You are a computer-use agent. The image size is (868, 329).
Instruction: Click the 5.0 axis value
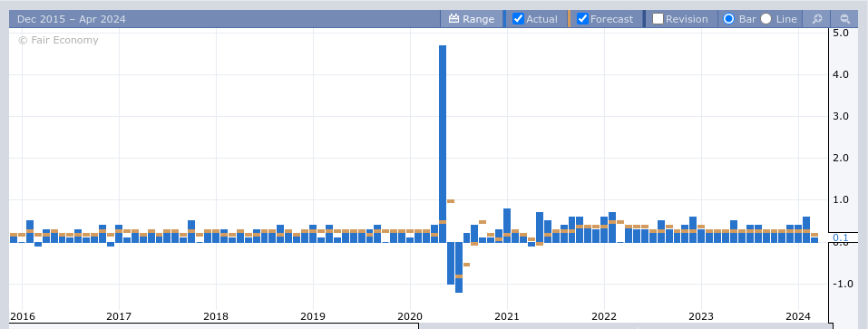click(841, 33)
